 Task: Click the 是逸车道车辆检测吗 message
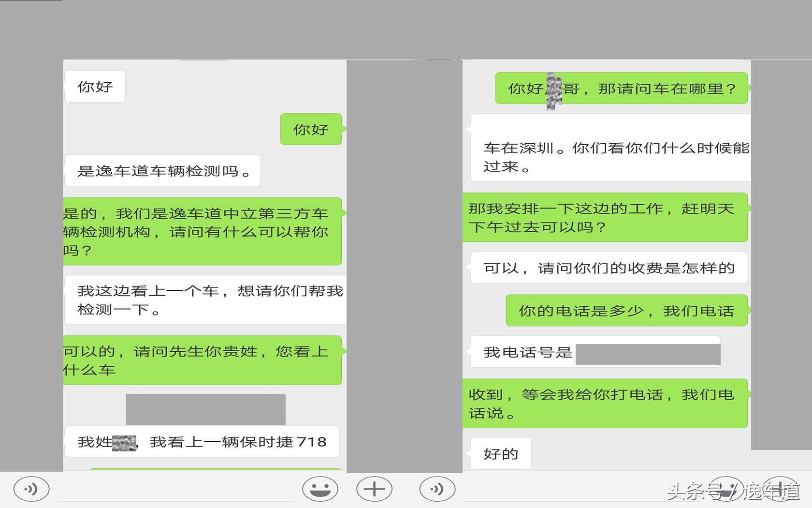(x=163, y=171)
